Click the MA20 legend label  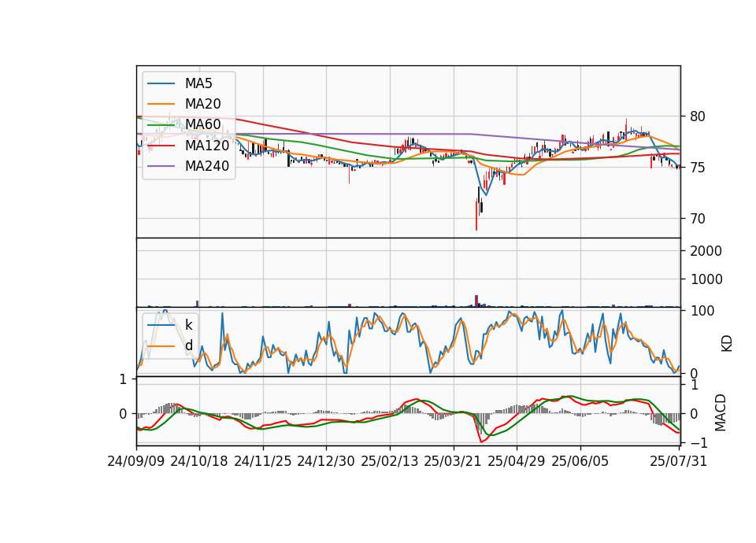202,104
